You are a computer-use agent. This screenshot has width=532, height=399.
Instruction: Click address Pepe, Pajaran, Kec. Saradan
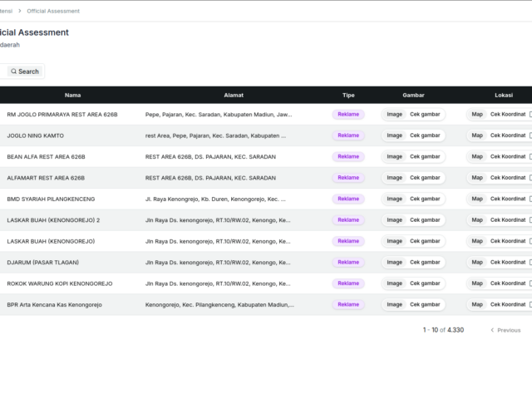(x=219, y=115)
